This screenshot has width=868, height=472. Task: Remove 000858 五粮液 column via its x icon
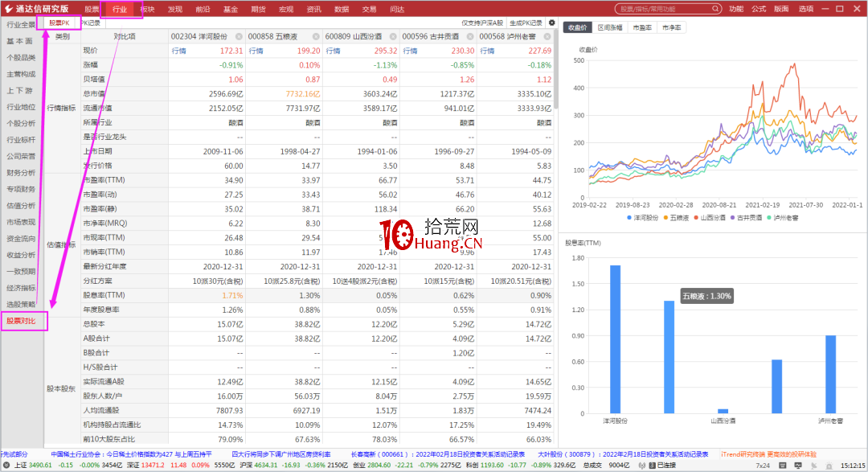pos(316,36)
